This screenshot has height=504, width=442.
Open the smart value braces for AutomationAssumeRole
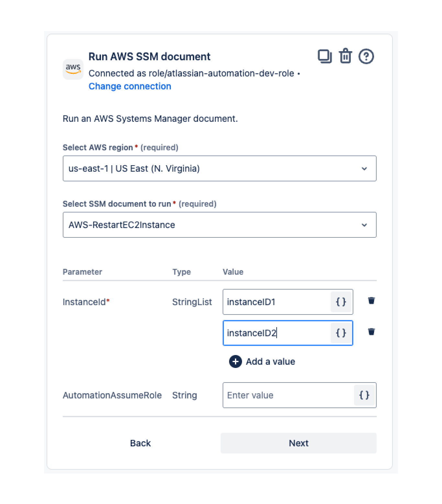[x=364, y=395]
